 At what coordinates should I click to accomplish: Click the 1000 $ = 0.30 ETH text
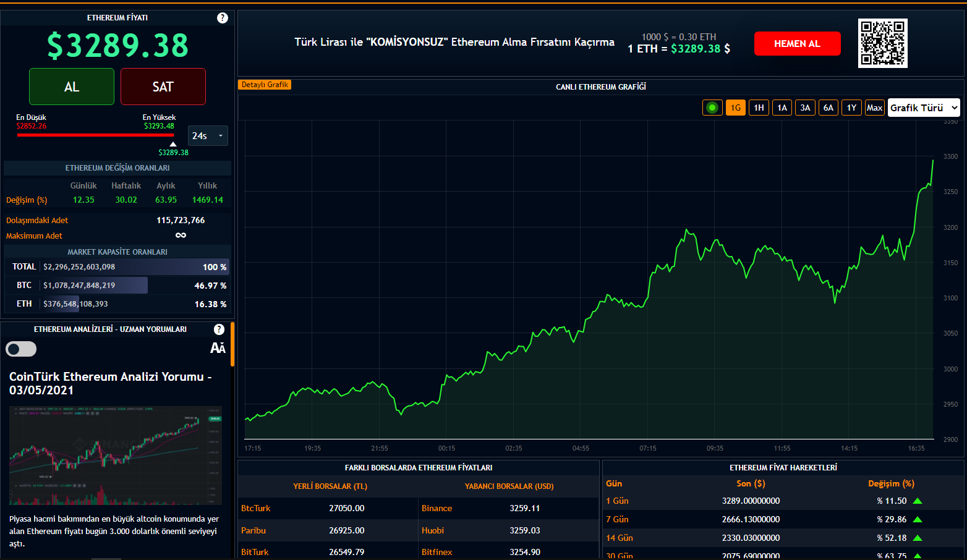[679, 37]
